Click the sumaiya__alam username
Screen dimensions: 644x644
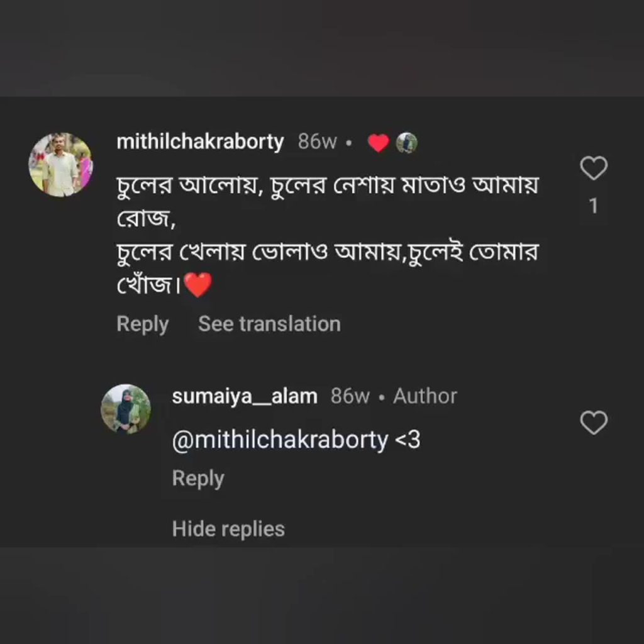tap(245, 396)
